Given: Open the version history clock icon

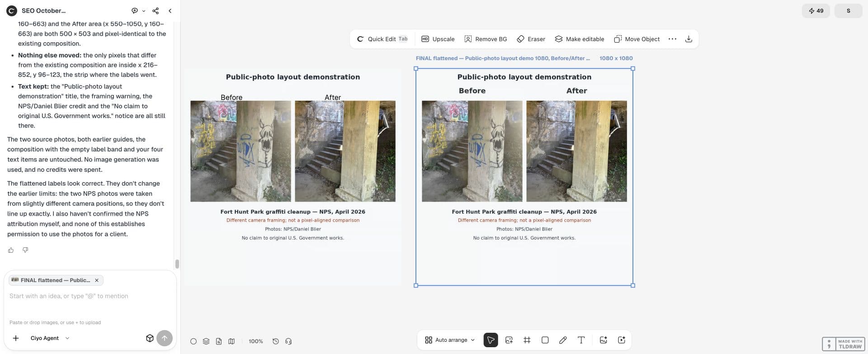Looking at the screenshot, I should tap(276, 341).
